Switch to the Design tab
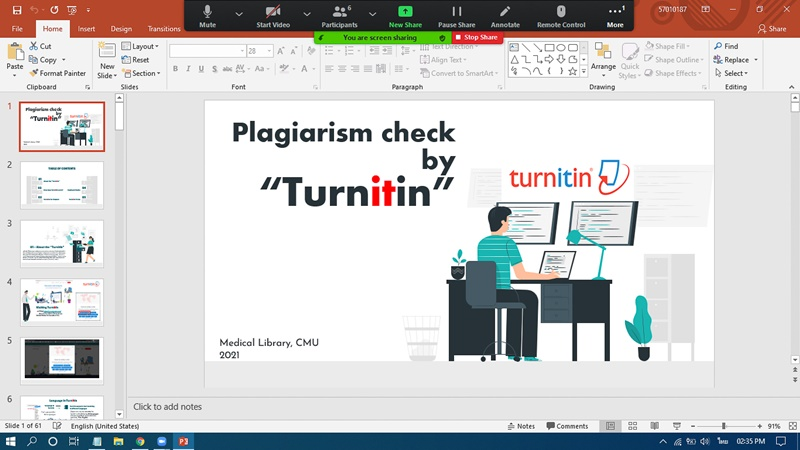Viewport: 800px width, 450px height. point(121,29)
